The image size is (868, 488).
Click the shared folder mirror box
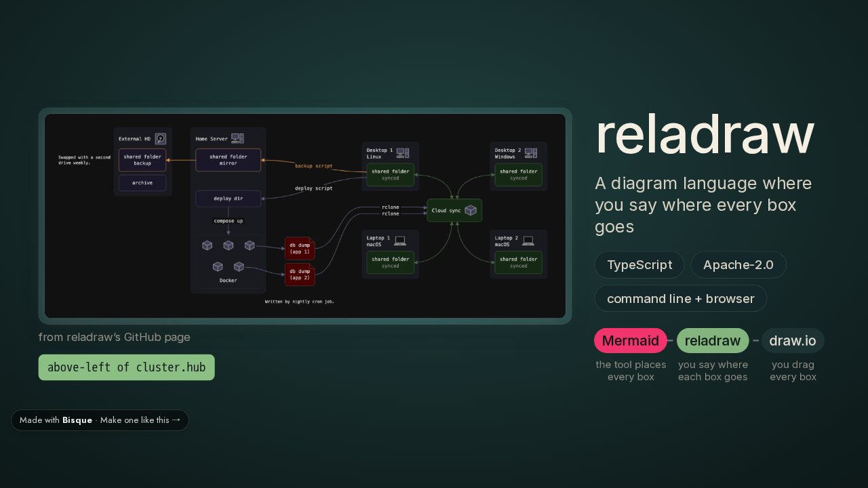(229, 160)
